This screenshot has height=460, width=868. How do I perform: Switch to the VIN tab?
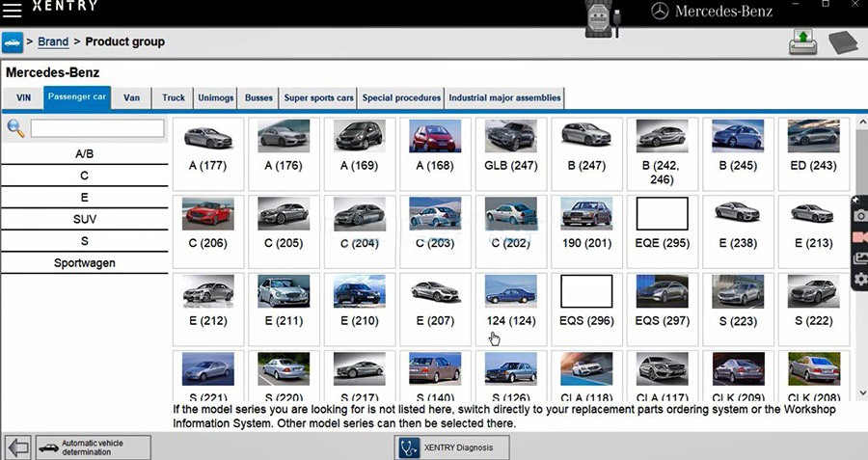(23, 98)
